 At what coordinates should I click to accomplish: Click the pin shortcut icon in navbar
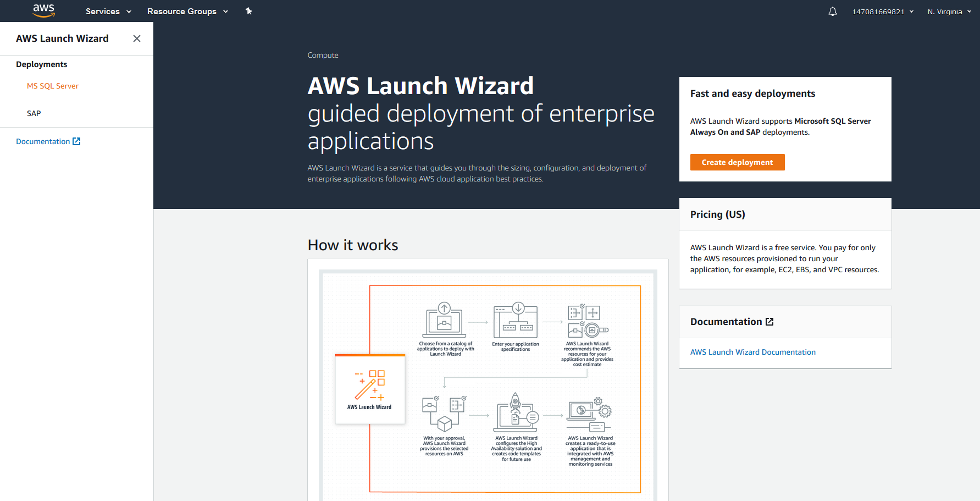pyautogui.click(x=248, y=11)
